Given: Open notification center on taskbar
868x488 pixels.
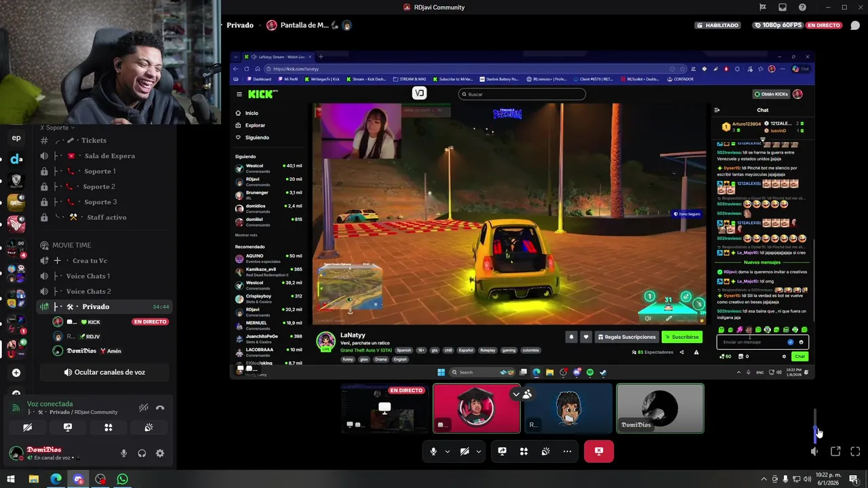Looking at the screenshot, I should tap(853, 479).
